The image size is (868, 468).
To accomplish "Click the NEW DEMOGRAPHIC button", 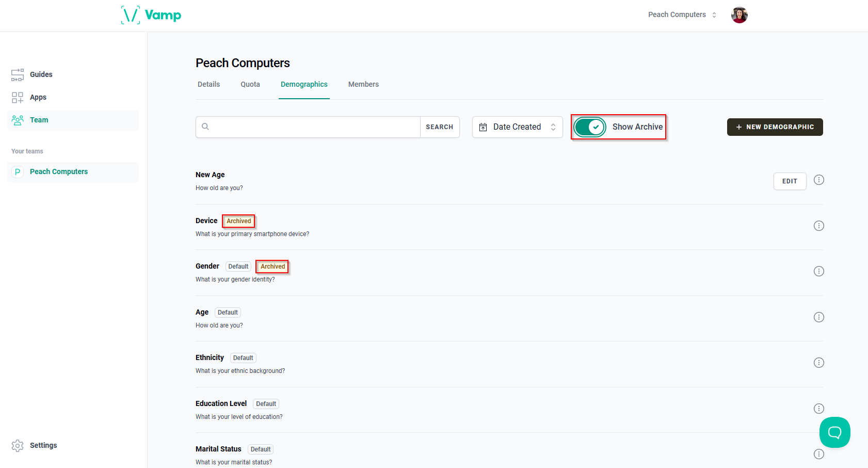I will (775, 127).
